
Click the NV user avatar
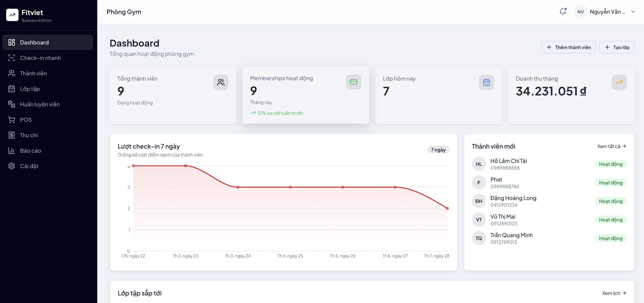(580, 12)
